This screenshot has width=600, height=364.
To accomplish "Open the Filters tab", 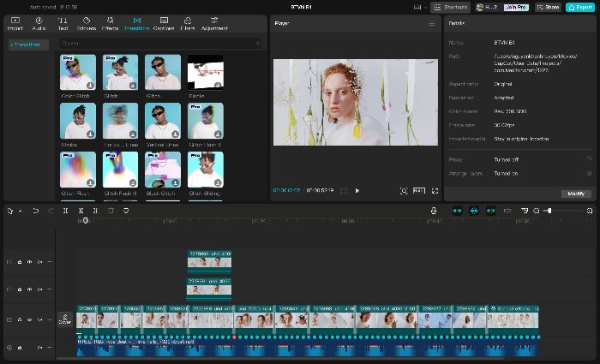I will coord(188,24).
